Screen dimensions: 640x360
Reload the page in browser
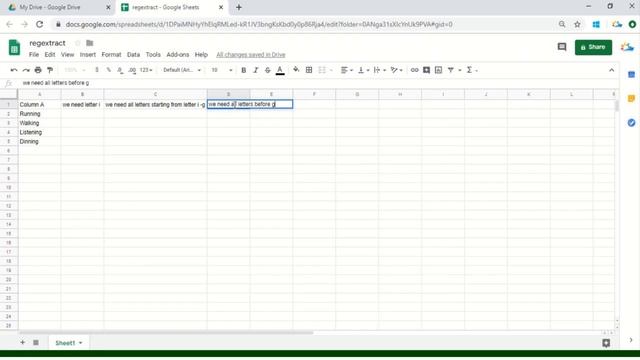[x=40, y=24]
